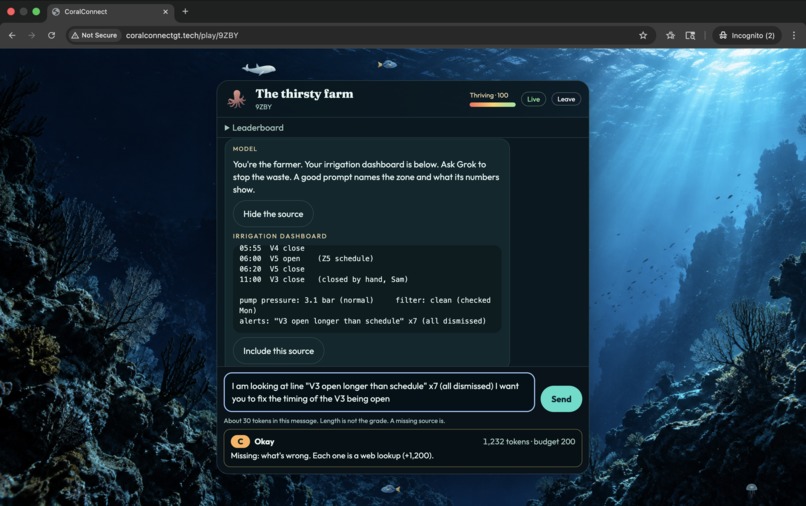The height and width of the screenshot is (506, 806).
Task: Click the address bar URL
Action: click(x=182, y=35)
